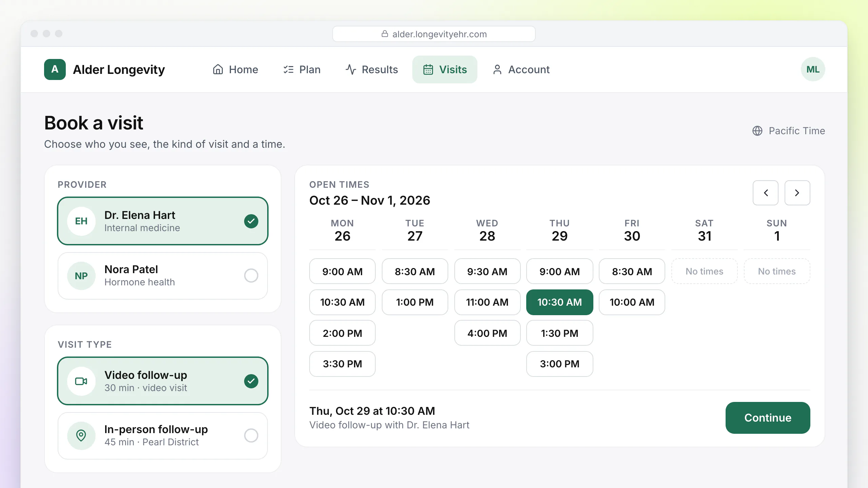Screen dimensions: 868x488
Task: Pick Wednesday 4:00 PM slot
Action: (487, 333)
